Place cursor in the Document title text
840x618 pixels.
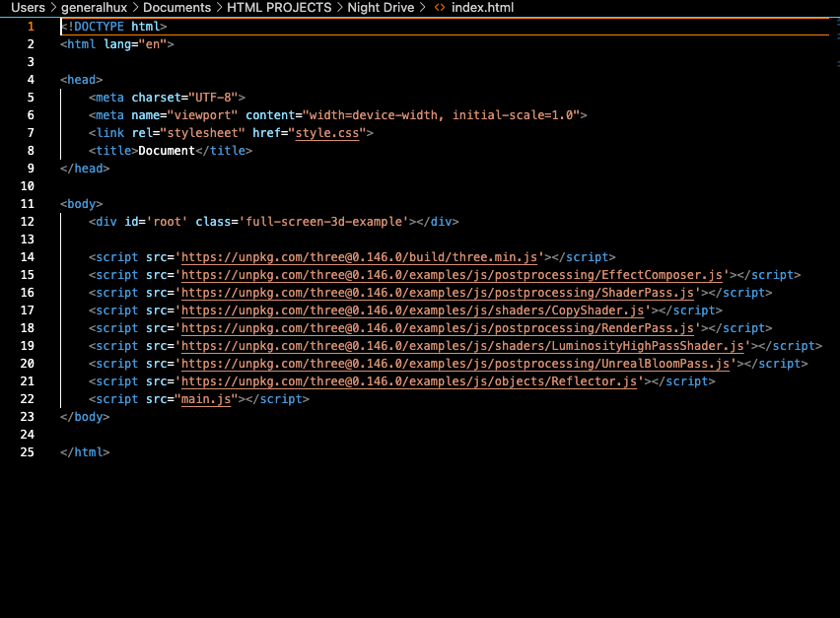click(x=165, y=151)
